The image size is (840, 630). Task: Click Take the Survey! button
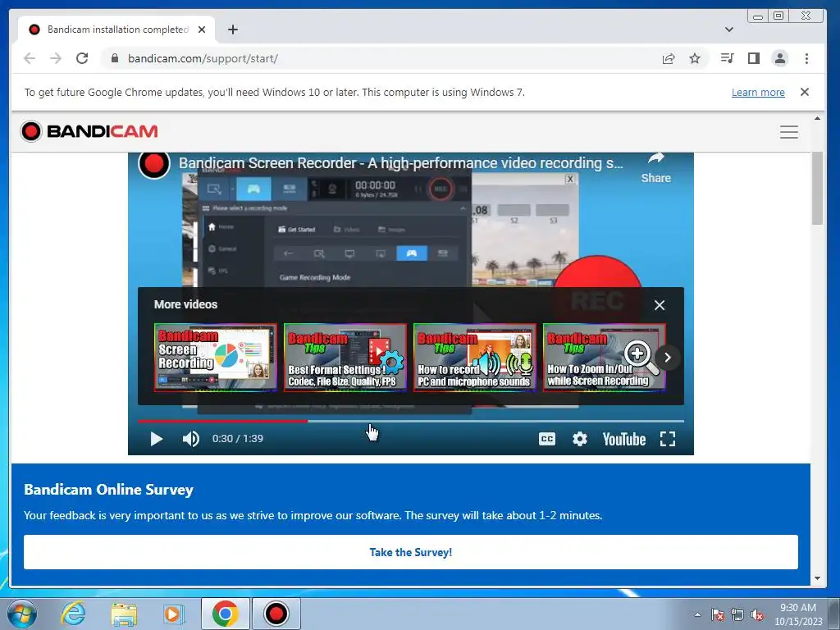point(410,552)
